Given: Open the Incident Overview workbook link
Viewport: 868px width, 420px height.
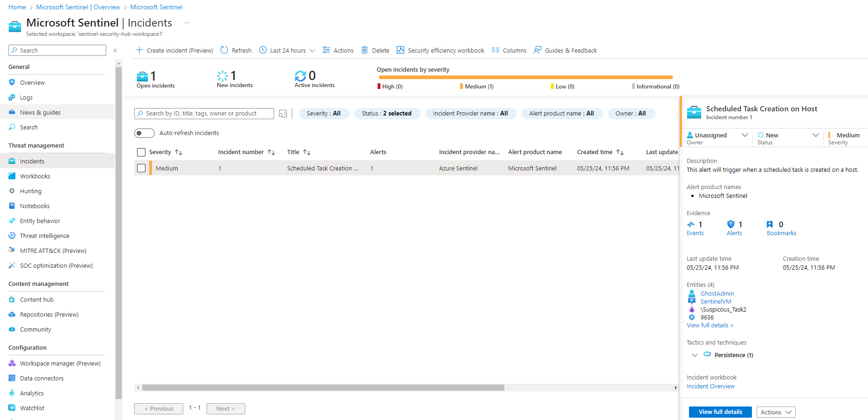Looking at the screenshot, I should pos(710,386).
